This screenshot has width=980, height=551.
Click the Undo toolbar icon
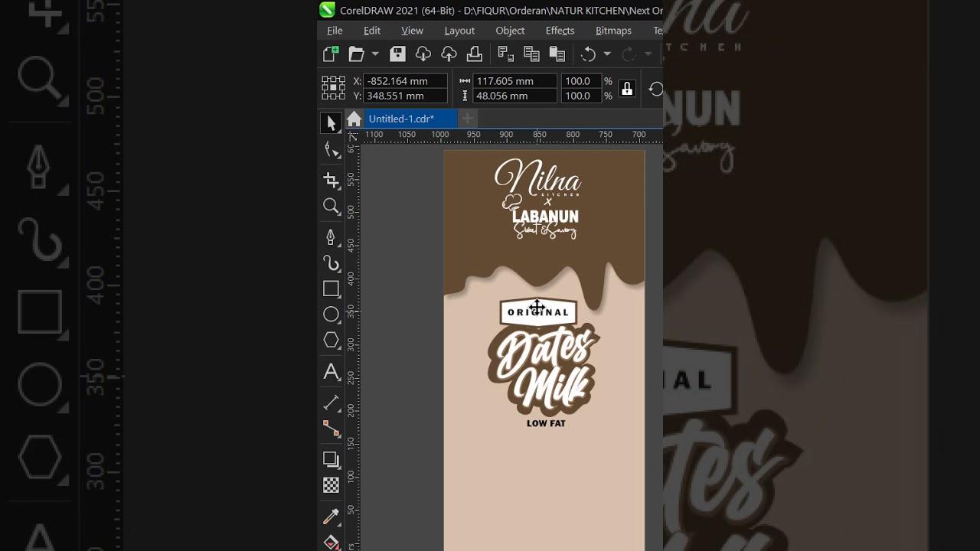coord(590,54)
